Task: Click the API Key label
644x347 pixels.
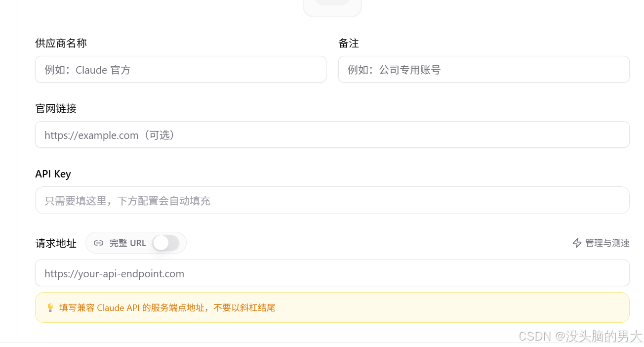Action: (53, 174)
